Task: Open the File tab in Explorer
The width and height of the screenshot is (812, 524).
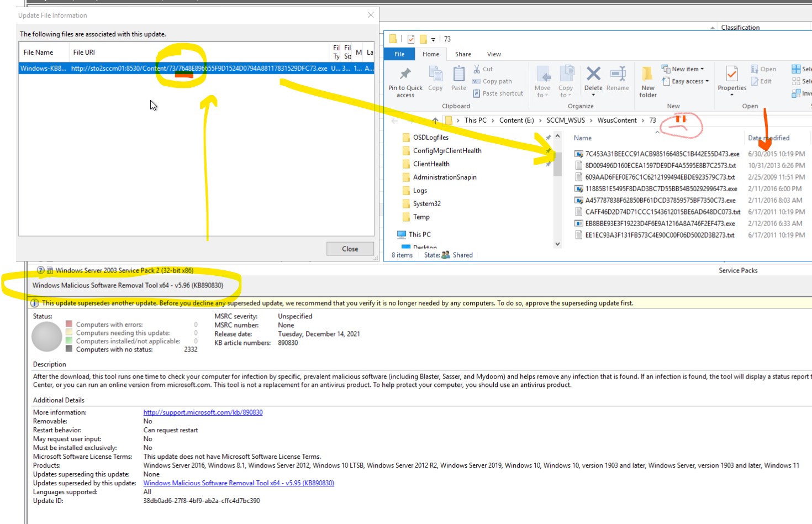Action: tap(399, 54)
